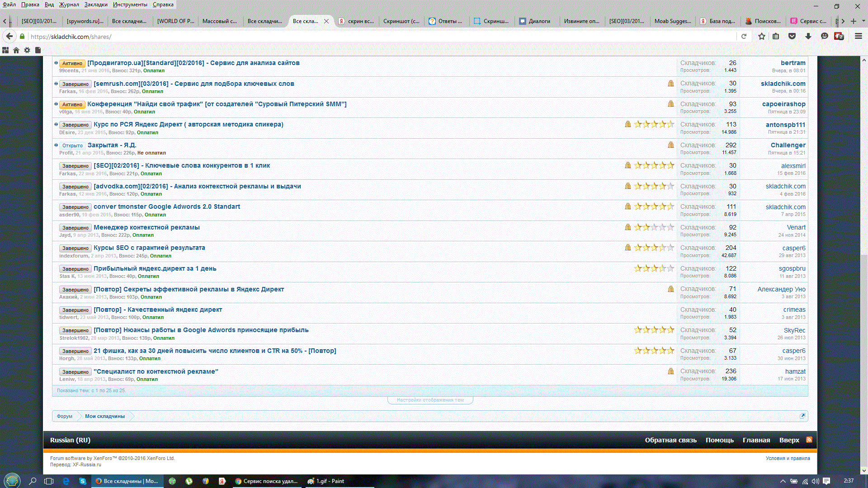Click the star rating on 'Курс по РСЯ Яндекс Директ'
The width and height of the screenshot is (868, 488).
(654, 124)
